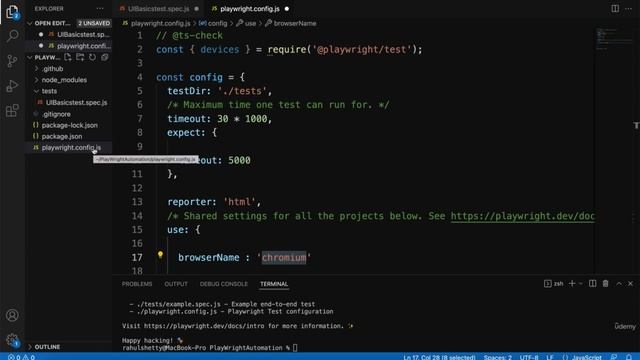This screenshot has height=360, width=640.
Task: Switch to UIBasicstest.spec.js editor tab
Action: 158,9
